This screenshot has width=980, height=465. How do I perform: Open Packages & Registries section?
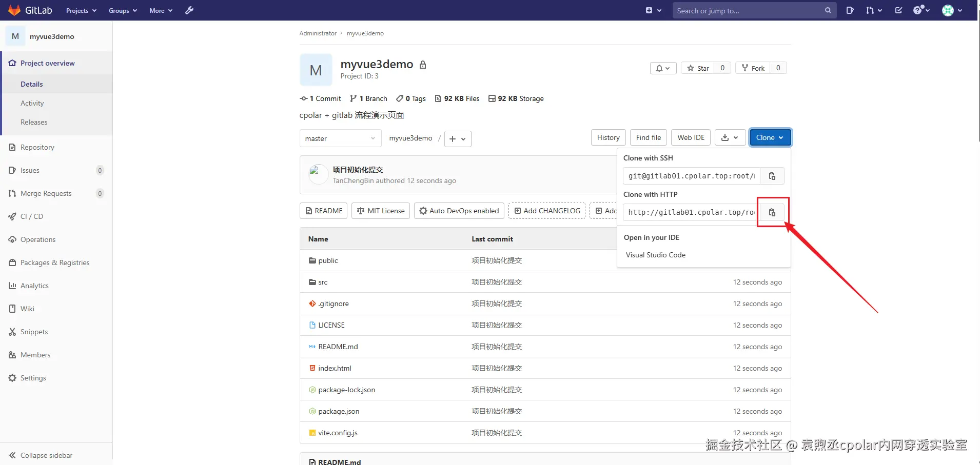(55, 262)
